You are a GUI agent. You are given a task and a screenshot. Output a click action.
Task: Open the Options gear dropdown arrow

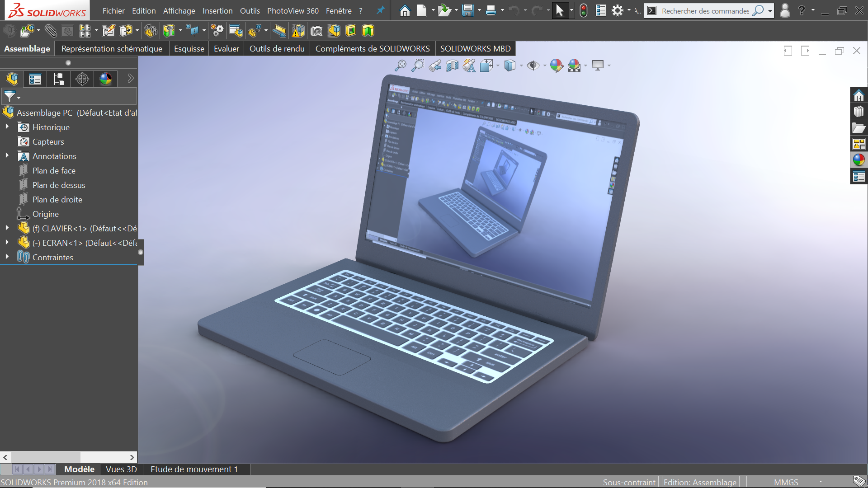click(629, 10)
